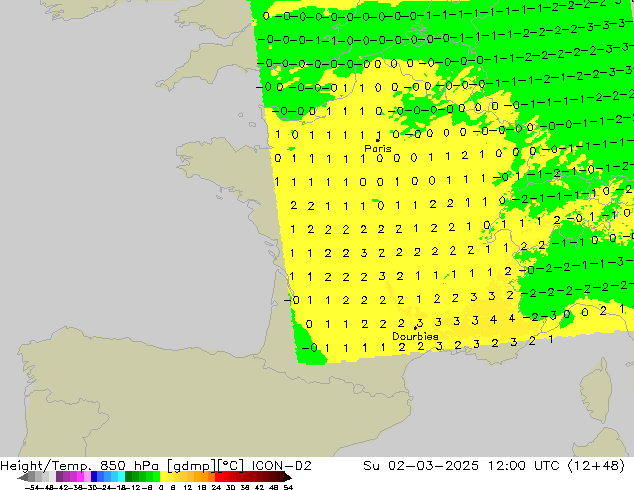Image resolution: width=634 pixels, height=490 pixels.
Task: Pick the bright red legend swatch
Action: pyautogui.click(x=218, y=476)
